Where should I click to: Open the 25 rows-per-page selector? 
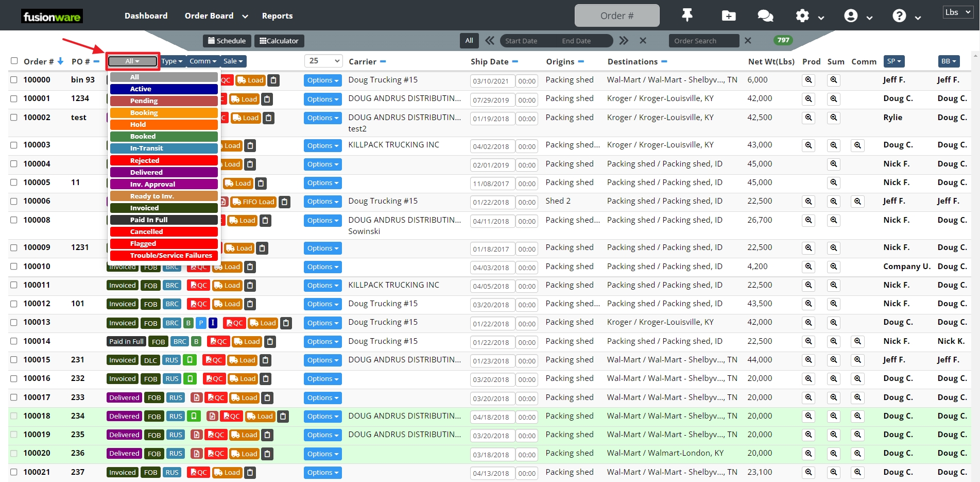pyautogui.click(x=323, y=61)
